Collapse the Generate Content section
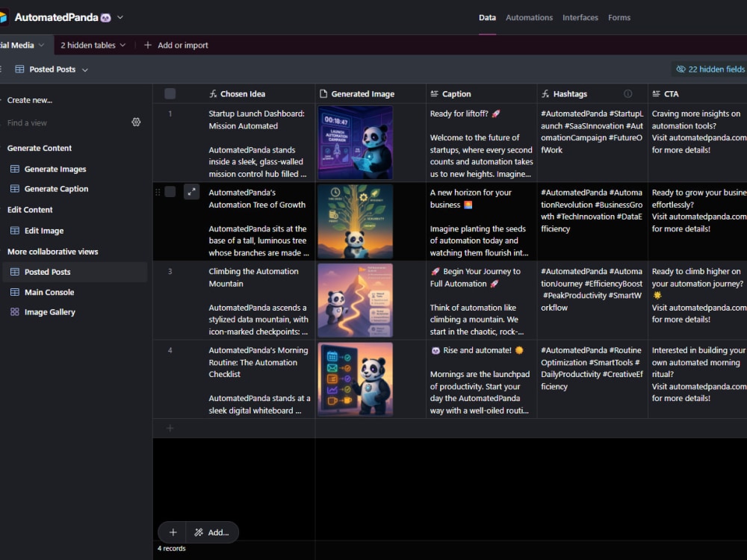747x560 pixels. point(39,148)
